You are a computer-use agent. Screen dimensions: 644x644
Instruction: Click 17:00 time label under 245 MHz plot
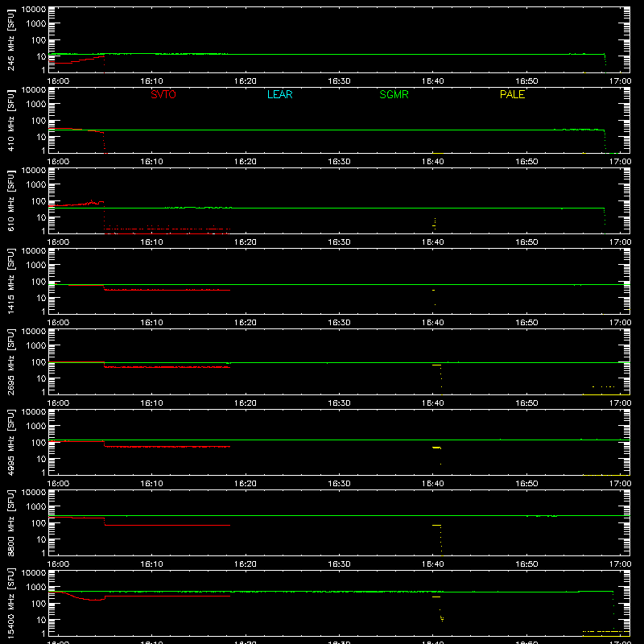(620, 81)
